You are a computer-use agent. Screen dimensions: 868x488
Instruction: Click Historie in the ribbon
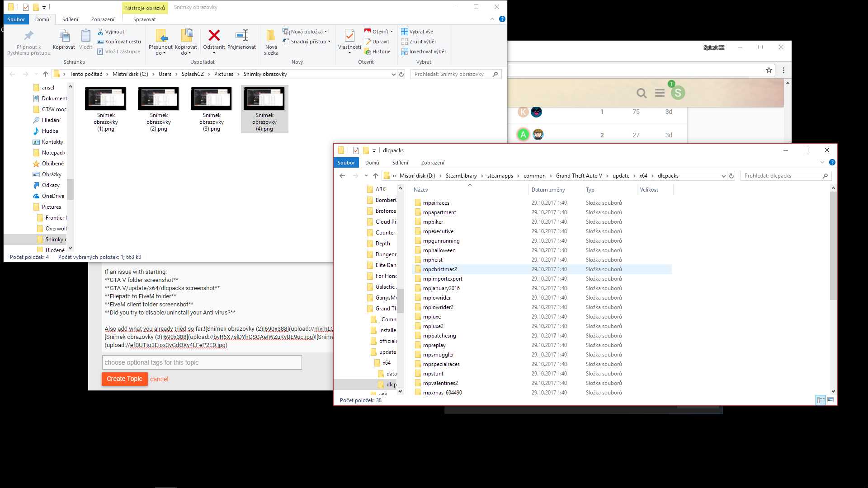tap(377, 52)
